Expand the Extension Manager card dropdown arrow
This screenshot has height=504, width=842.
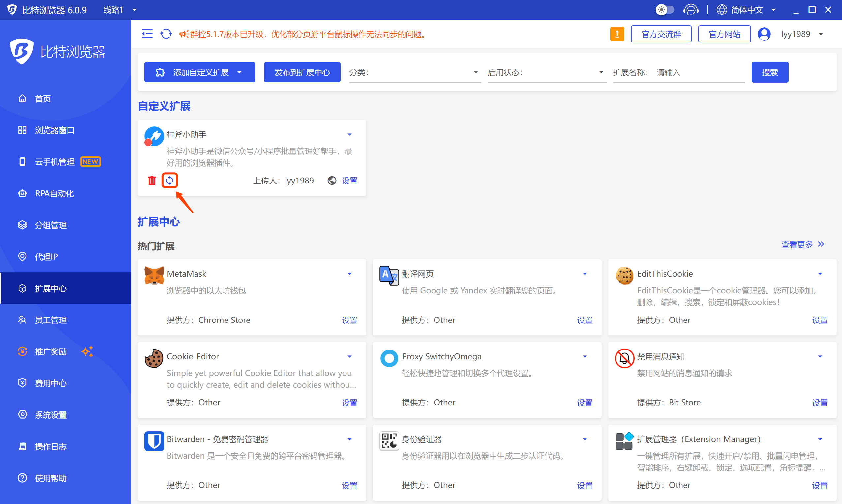(820, 439)
